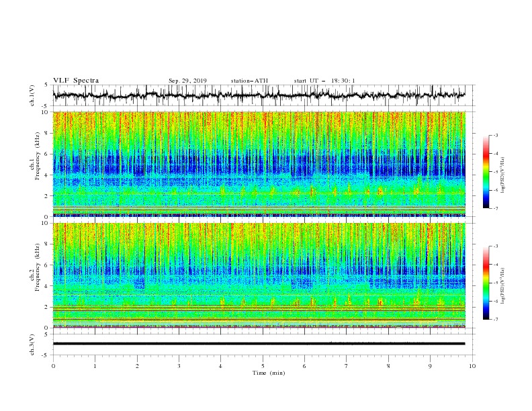Image resolution: width=532 pixels, height=411 pixels.
Task: Click the "ch.3(V)" waveform axis label
Action: pyautogui.click(x=32, y=345)
